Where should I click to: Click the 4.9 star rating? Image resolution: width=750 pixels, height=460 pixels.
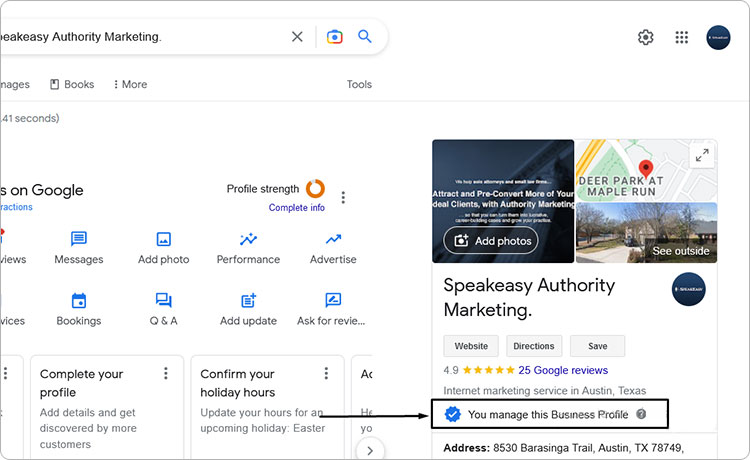pos(478,370)
